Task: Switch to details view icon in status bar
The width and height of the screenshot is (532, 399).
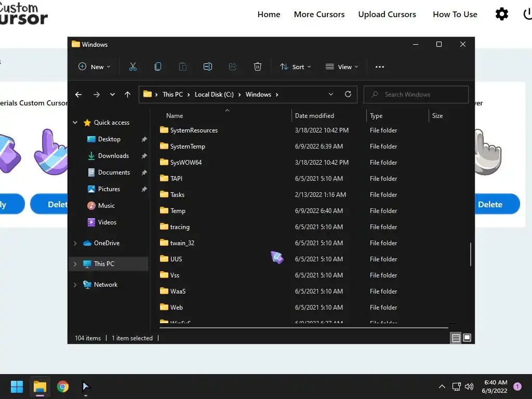Action: (456, 338)
